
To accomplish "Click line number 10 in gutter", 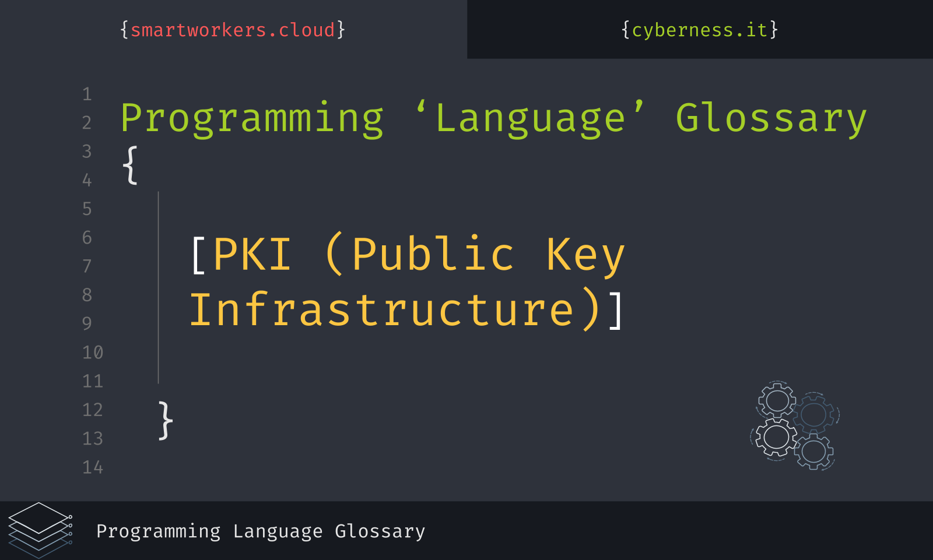I will pos(93,353).
